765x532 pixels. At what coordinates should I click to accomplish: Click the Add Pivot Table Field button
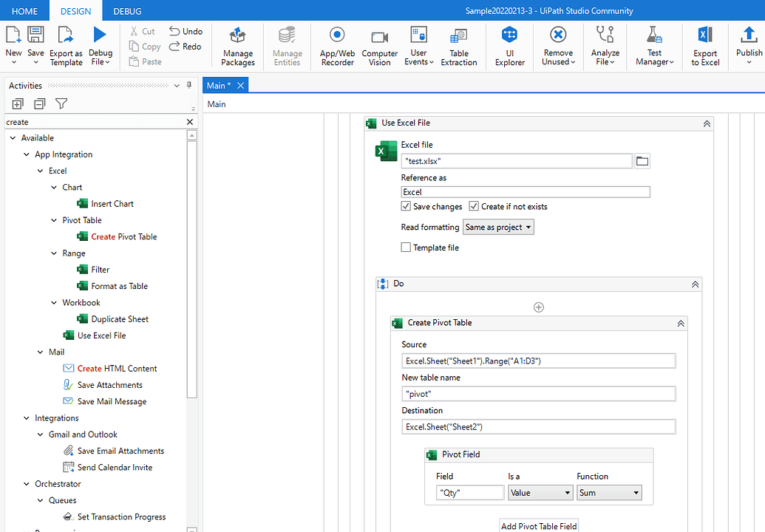[x=538, y=525]
